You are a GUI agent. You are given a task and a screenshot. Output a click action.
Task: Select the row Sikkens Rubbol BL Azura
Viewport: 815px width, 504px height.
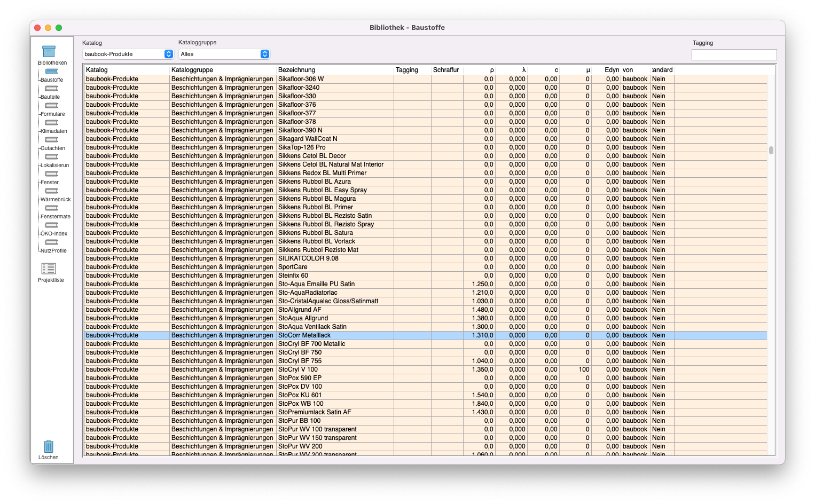pyautogui.click(x=426, y=182)
